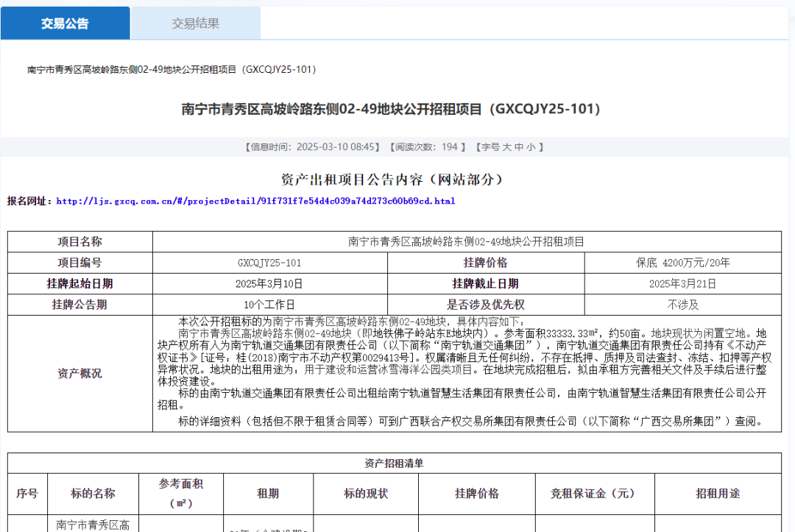Click the 是否涉及优先权 label cell
This screenshot has width=795, height=532.
(x=486, y=305)
